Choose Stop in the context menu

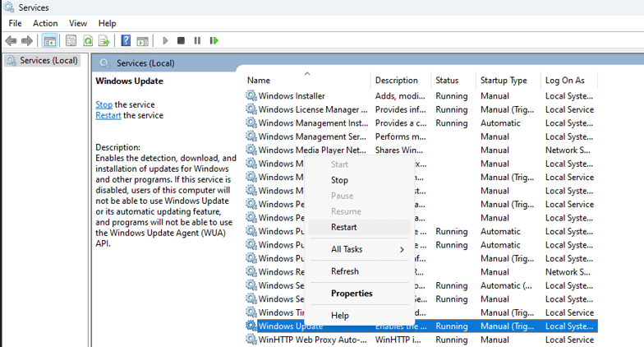(360, 180)
